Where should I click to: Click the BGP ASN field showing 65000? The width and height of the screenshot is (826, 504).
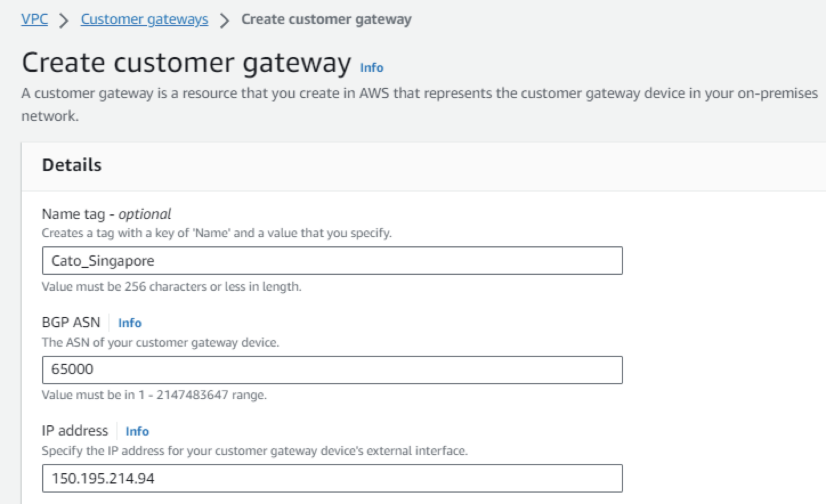[x=332, y=369]
